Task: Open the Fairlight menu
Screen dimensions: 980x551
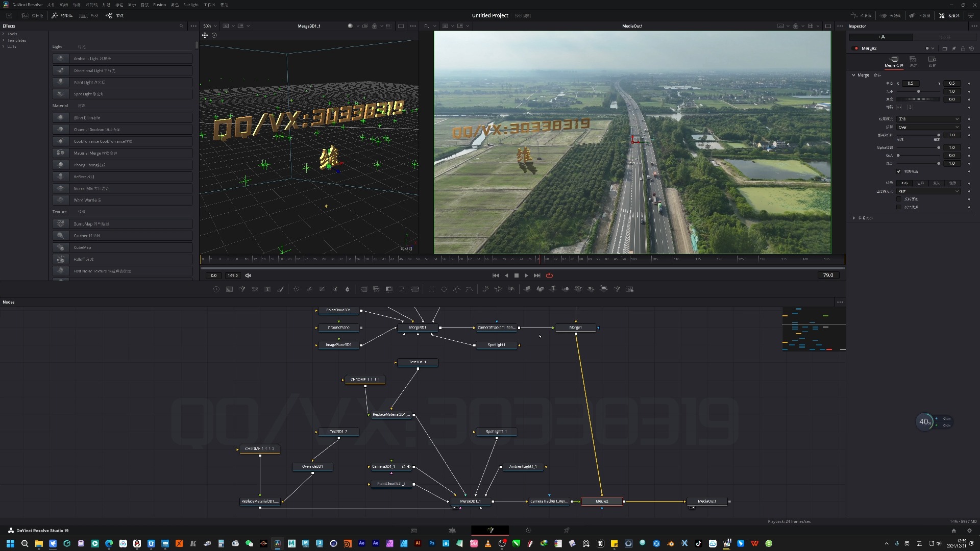Action: point(190,5)
